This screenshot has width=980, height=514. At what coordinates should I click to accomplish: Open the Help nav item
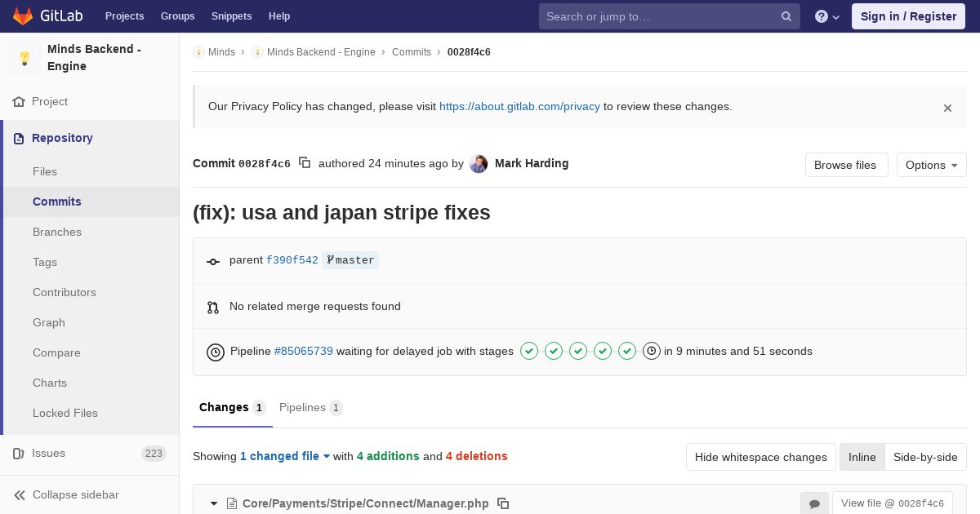pyautogui.click(x=279, y=16)
